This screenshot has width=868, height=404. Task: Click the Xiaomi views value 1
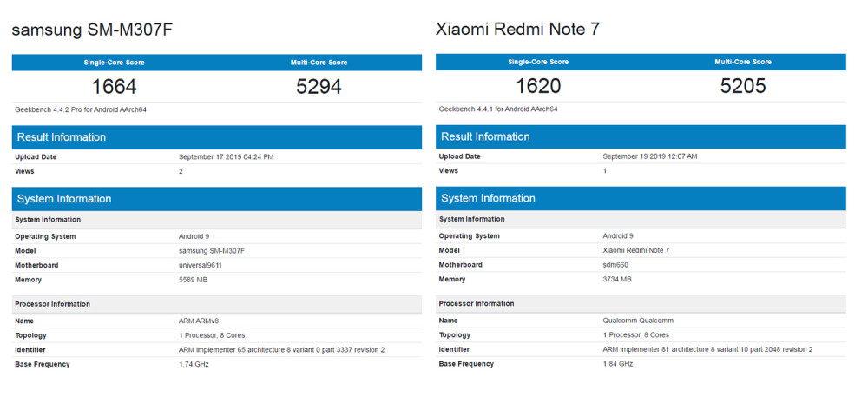[604, 170]
